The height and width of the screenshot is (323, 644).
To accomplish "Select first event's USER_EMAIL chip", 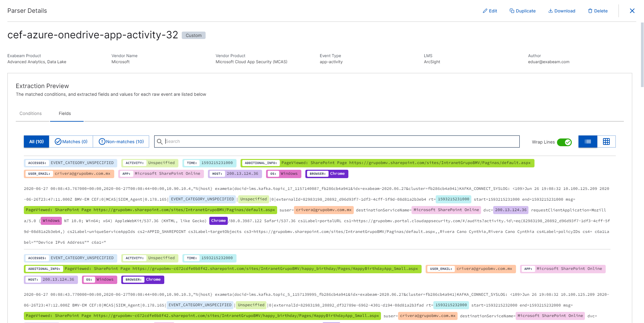I will [x=69, y=174].
